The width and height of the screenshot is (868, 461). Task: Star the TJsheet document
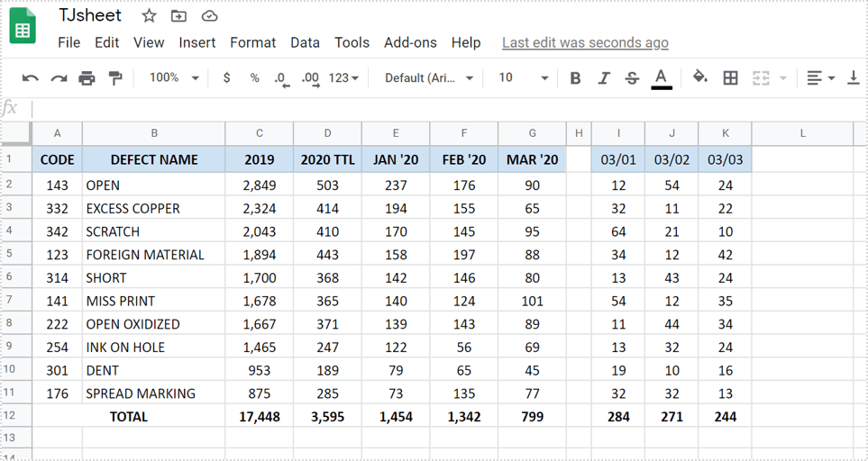point(150,16)
